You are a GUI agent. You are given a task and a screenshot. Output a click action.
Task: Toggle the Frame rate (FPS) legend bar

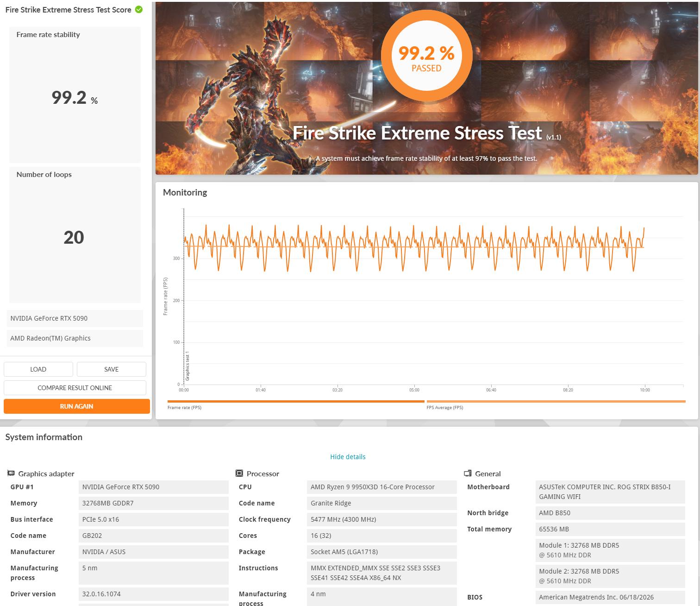(x=296, y=402)
